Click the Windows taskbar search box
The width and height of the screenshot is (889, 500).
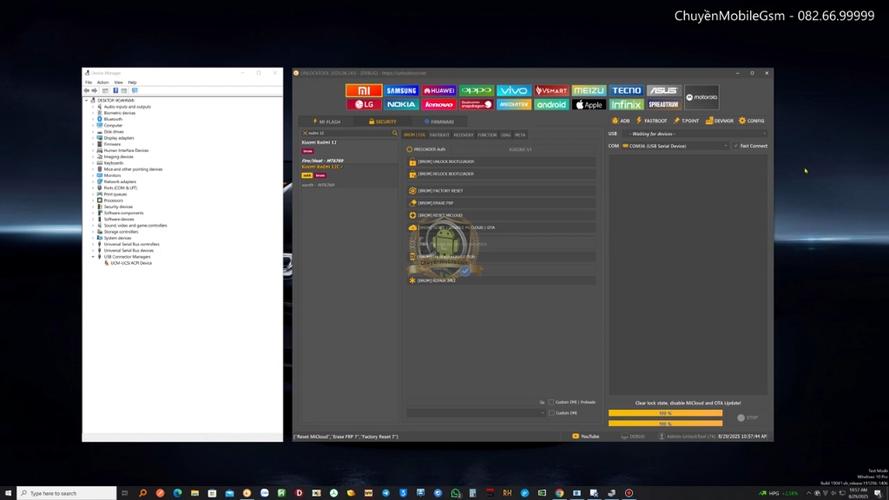pyautogui.click(x=67, y=493)
